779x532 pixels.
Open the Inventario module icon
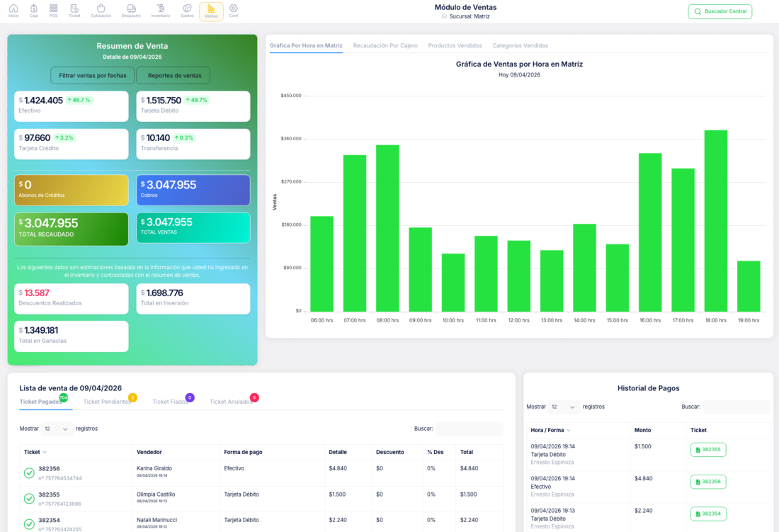click(x=161, y=11)
